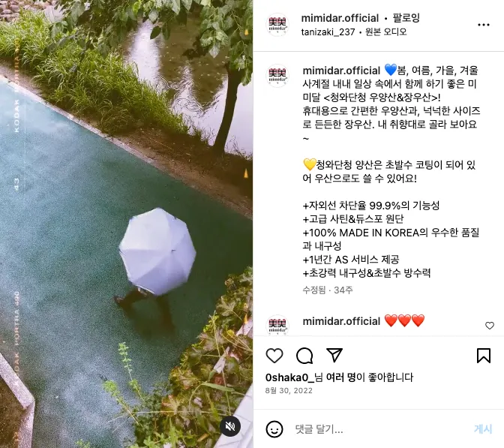
Task: Click commenter mimidar.official username near hearts
Action: (341, 321)
